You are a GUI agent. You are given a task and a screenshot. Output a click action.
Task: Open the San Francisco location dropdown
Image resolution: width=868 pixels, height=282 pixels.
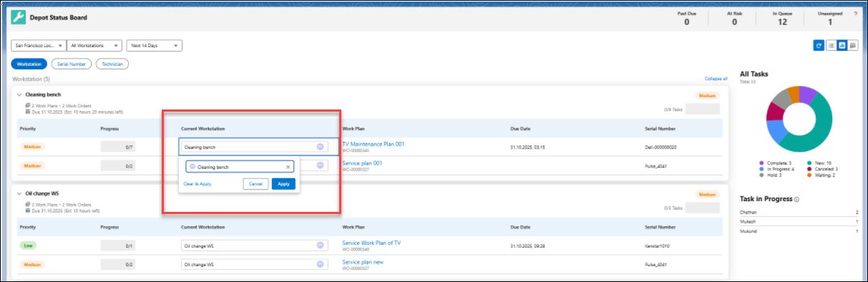pos(39,45)
